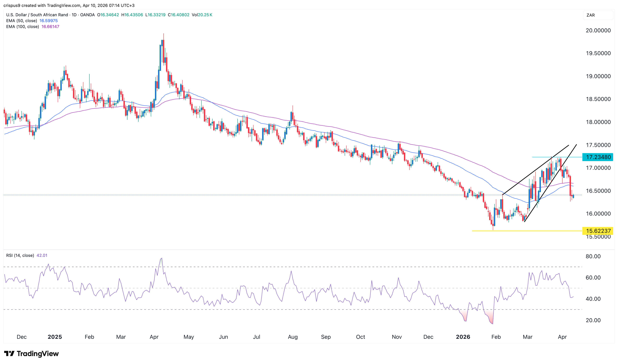Click the EMA (100, close) legend

(x=23, y=26)
